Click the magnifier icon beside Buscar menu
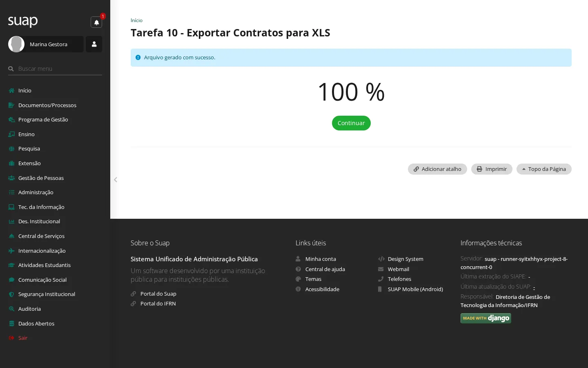The height and width of the screenshot is (368, 588). 11,69
